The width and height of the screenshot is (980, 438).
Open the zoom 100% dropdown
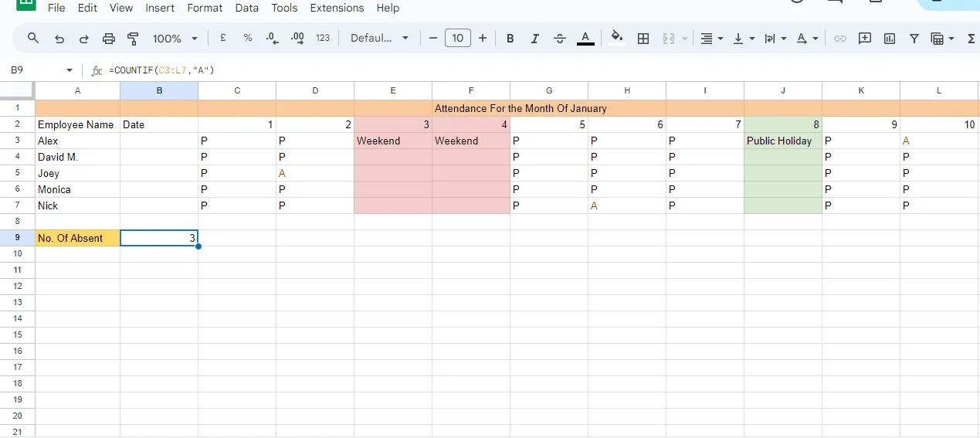(x=175, y=38)
